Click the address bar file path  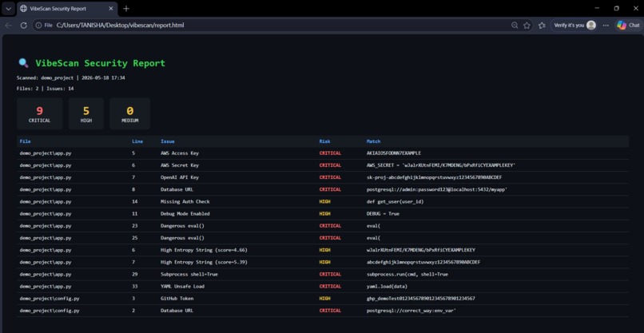click(x=121, y=25)
